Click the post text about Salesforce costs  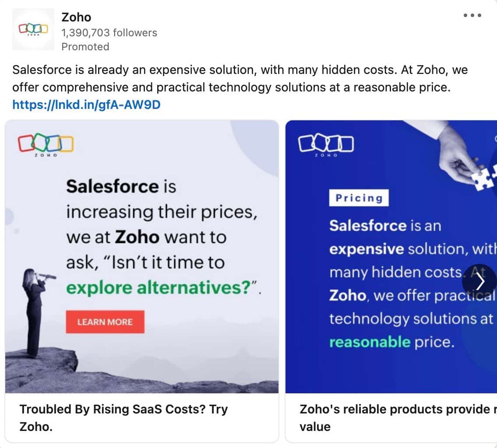point(240,79)
